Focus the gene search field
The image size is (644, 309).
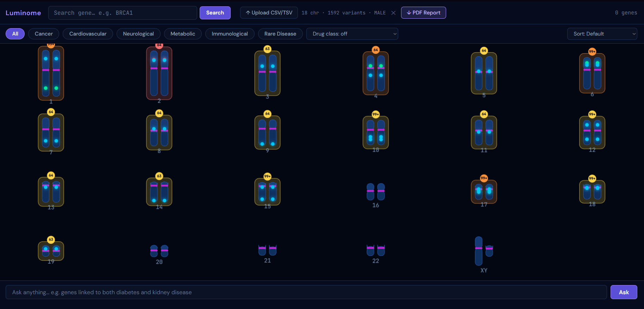coord(123,13)
